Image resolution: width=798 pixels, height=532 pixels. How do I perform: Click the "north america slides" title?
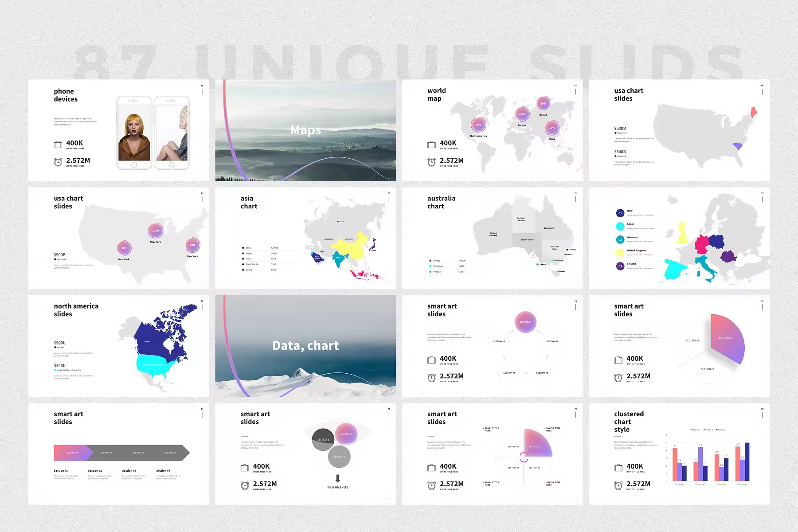(x=76, y=310)
